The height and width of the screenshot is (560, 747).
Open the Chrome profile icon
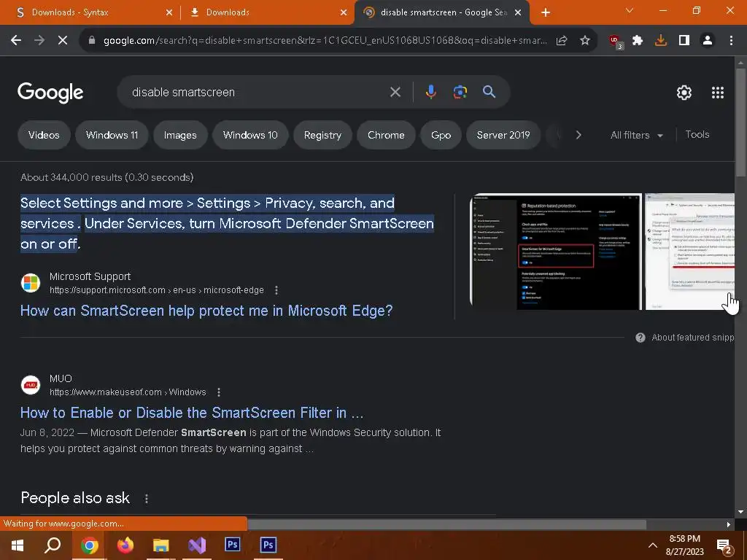[x=708, y=41]
